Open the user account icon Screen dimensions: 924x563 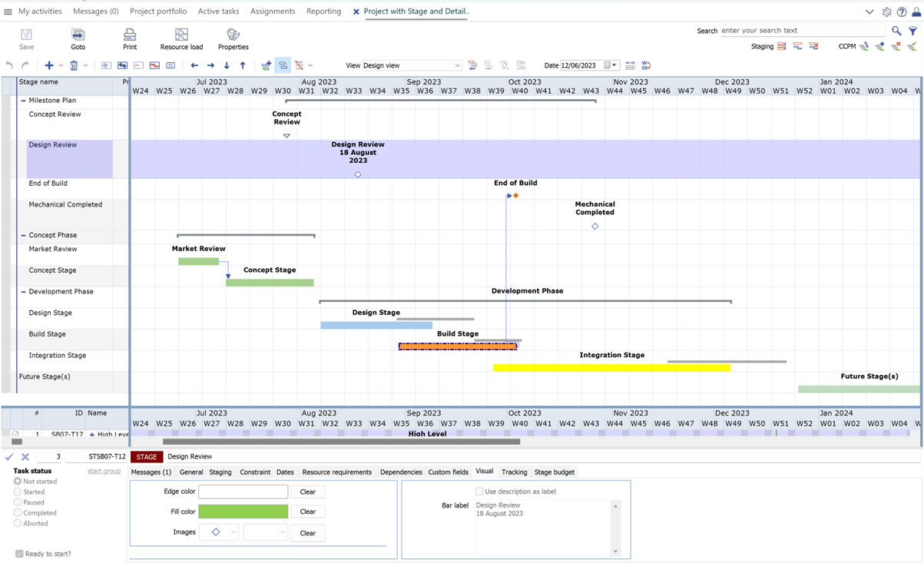coord(916,12)
